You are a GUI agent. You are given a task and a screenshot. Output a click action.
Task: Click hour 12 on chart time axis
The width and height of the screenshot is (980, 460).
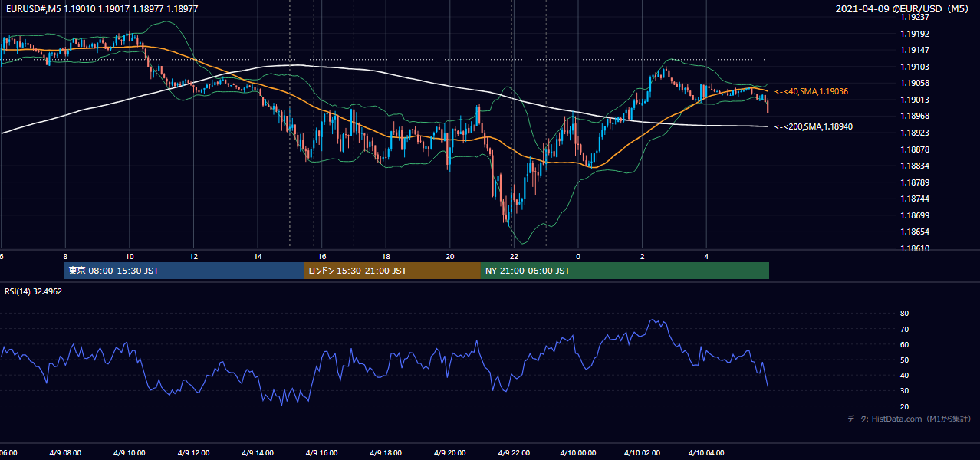193,257
